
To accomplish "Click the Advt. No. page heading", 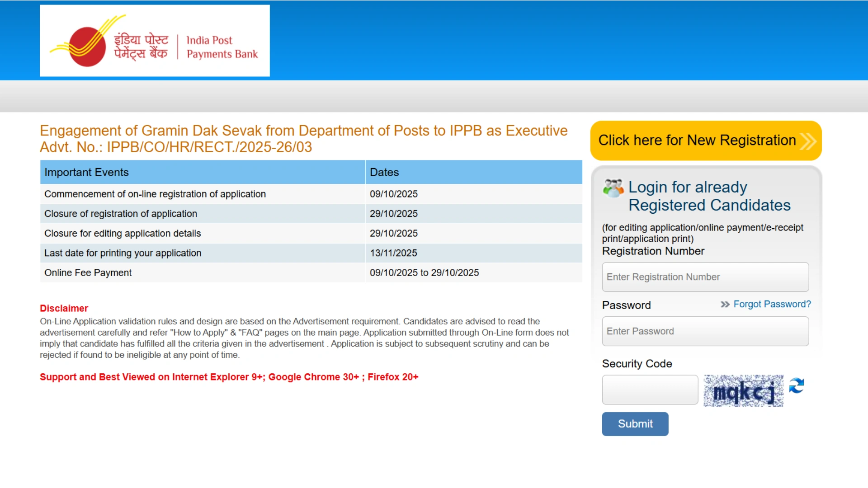I will (x=176, y=147).
